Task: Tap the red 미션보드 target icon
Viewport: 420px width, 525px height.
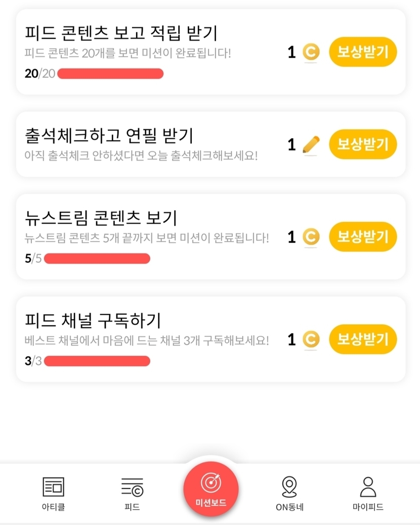Action: (211, 483)
